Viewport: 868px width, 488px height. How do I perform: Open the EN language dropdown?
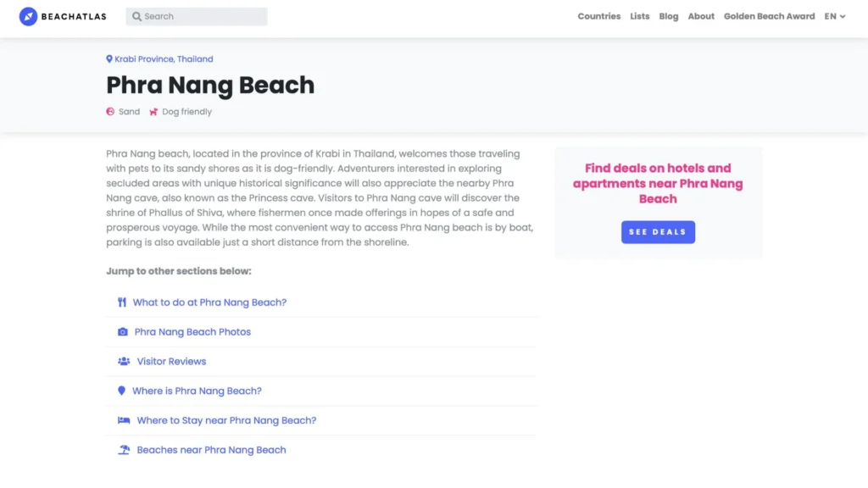click(x=835, y=16)
